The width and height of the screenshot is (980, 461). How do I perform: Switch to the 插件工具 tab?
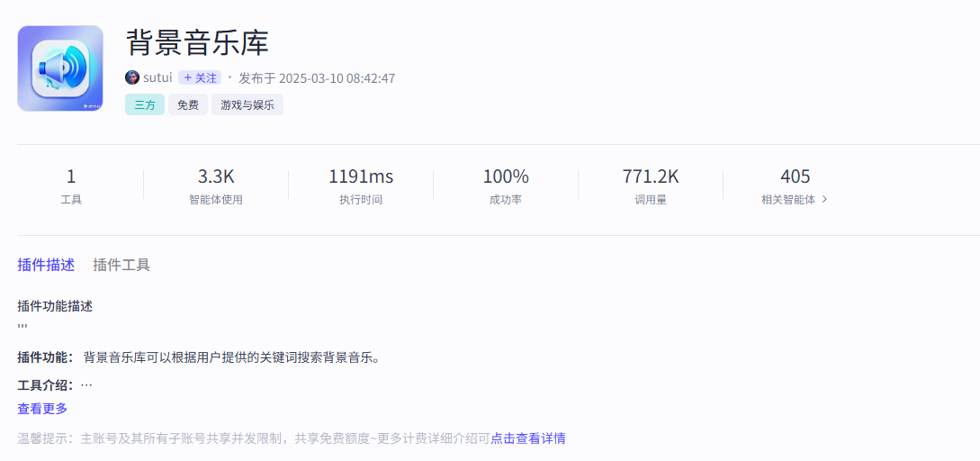[121, 265]
